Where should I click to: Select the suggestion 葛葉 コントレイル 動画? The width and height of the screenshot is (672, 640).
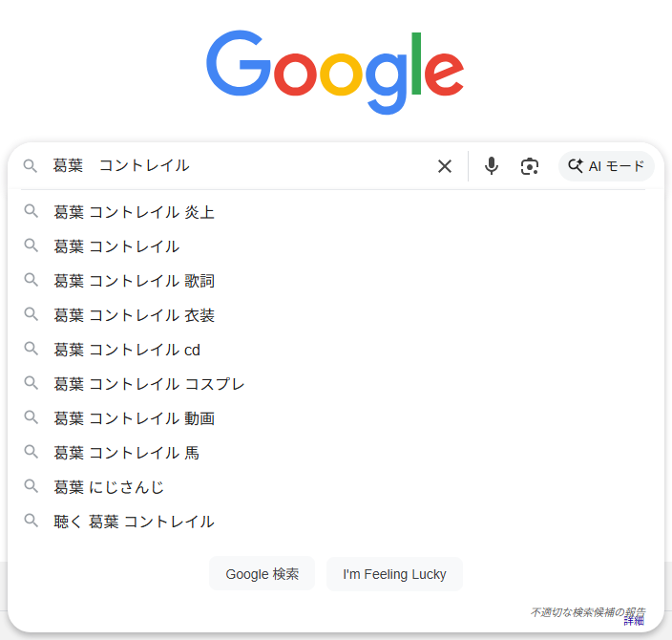point(135,418)
